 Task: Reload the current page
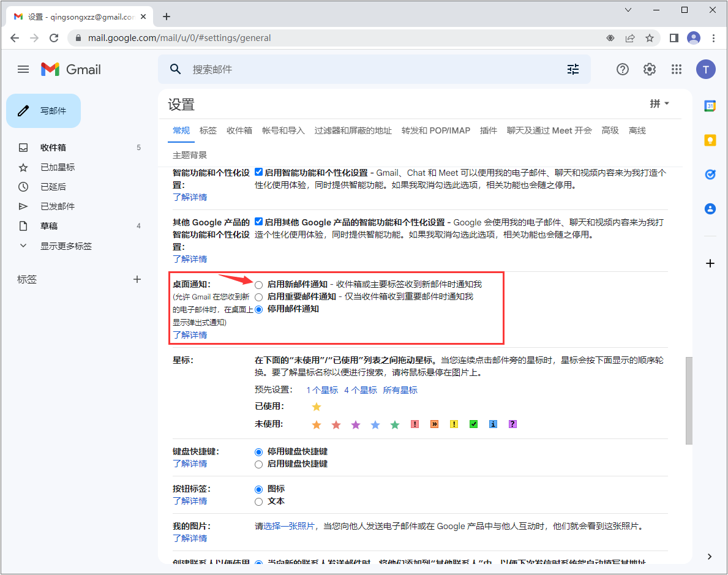tap(54, 38)
